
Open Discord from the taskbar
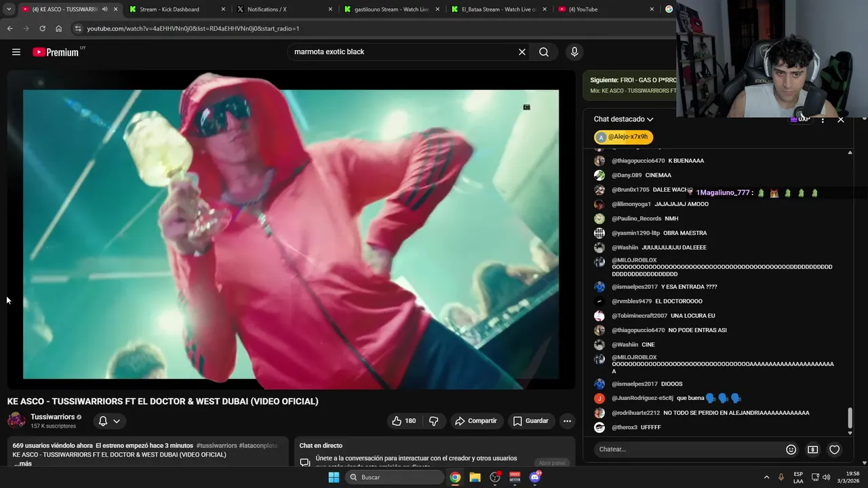(535, 477)
